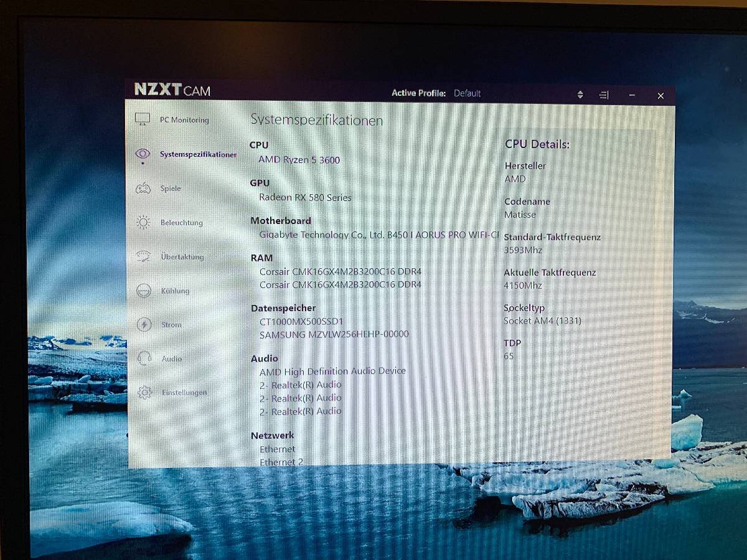This screenshot has height=560, width=747.
Task: Open the Übertaktung section
Action: (x=182, y=257)
